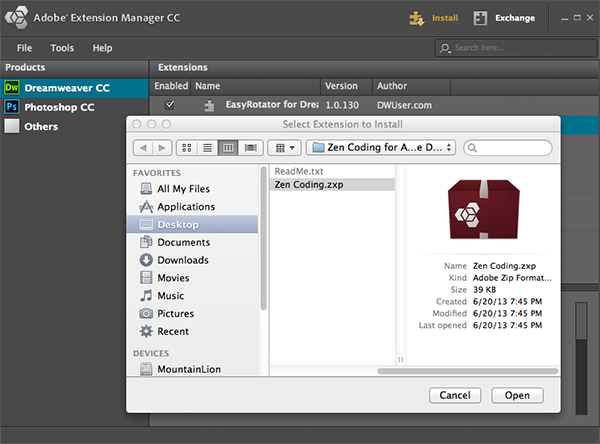Select the Zen Coding.zxp file
The image size is (600, 444).
(x=332, y=184)
